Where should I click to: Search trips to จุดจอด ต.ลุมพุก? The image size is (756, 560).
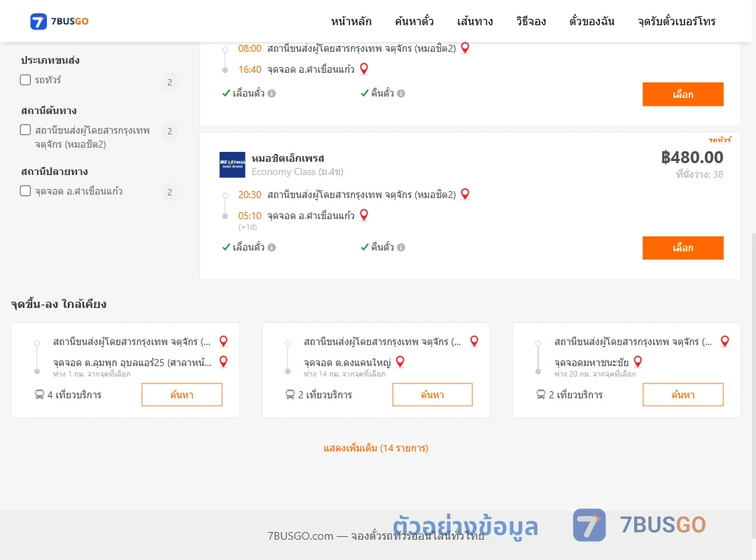pos(182,395)
